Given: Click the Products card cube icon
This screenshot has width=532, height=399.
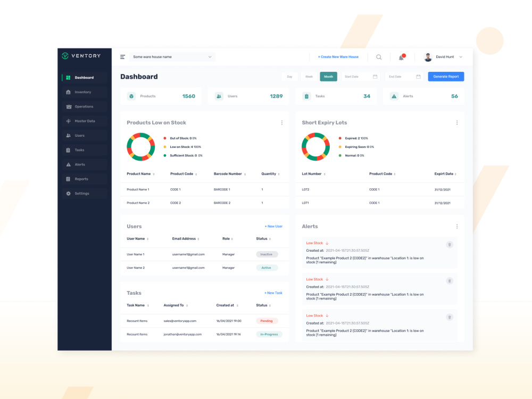Looking at the screenshot, I should 131,96.
